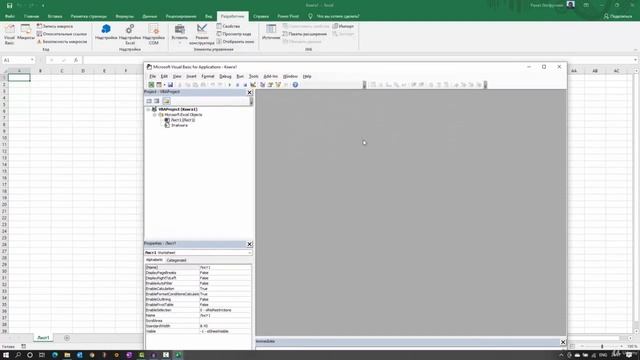This screenshot has height=360, width=640.
Task: Collapse Microsoft Excel Objects folder node
Action: pos(155,115)
